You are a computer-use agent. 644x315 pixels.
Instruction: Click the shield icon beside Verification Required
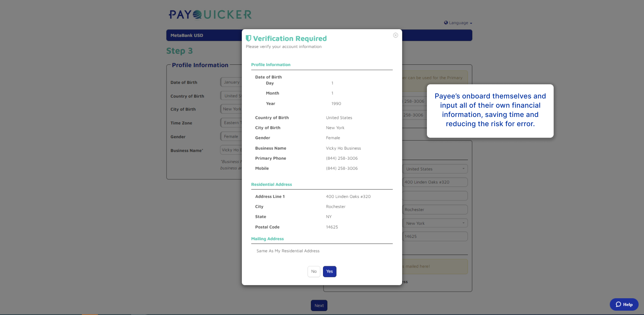click(248, 38)
